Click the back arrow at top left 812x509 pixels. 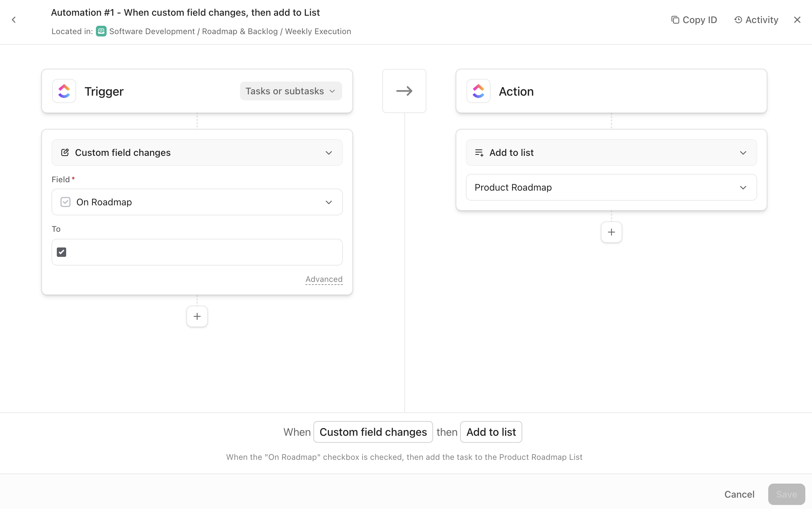click(13, 19)
